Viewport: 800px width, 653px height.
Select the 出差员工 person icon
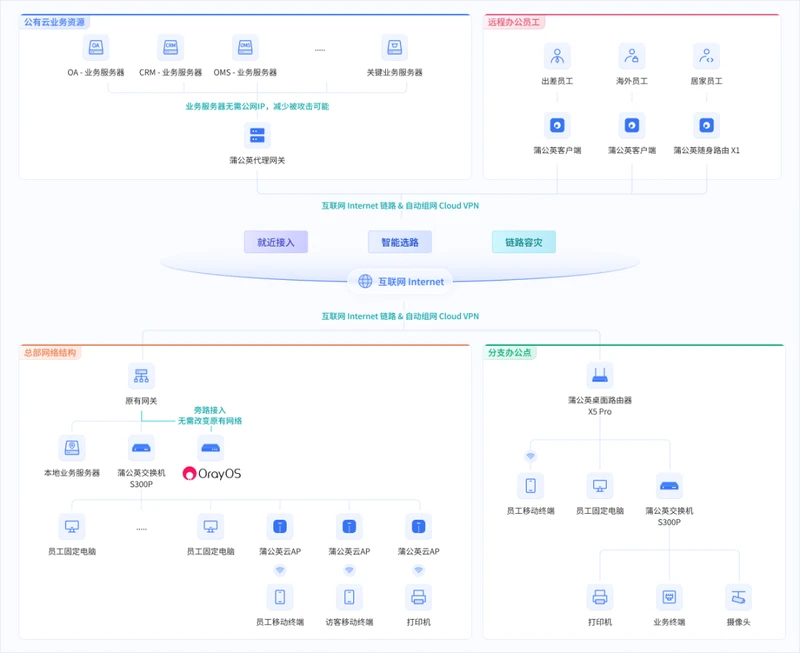coord(557,56)
